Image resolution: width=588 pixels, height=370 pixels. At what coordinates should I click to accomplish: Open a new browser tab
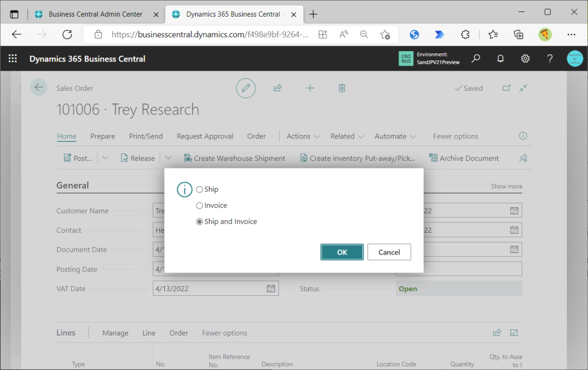313,14
